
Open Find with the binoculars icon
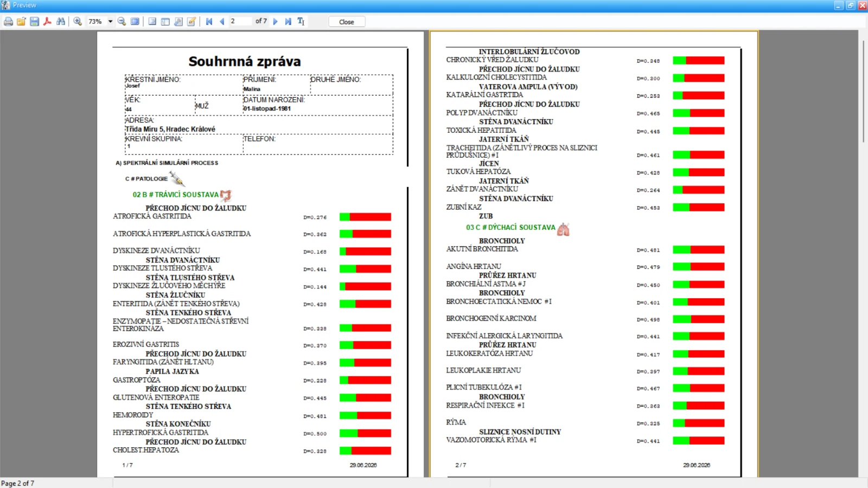[x=61, y=22]
